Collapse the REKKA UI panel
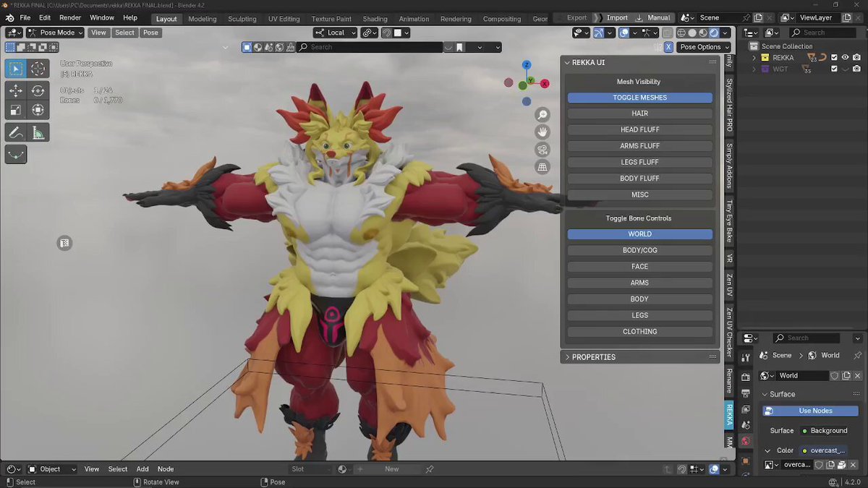 [x=567, y=63]
